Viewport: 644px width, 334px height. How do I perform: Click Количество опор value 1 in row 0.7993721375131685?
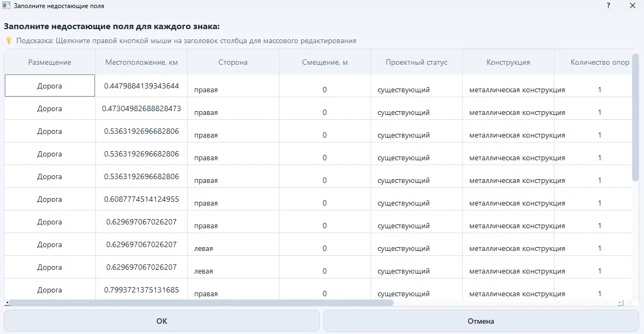click(x=600, y=294)
